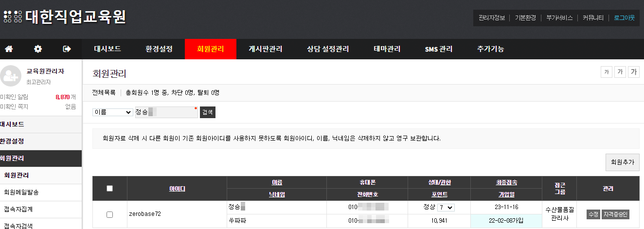Select the largest font size button

[634, 72]
